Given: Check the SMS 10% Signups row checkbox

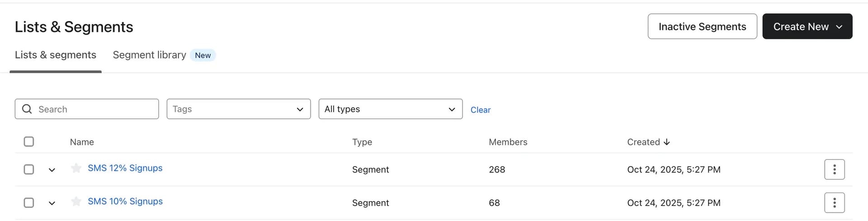Looking at the screenshot, I should [29, 203].
